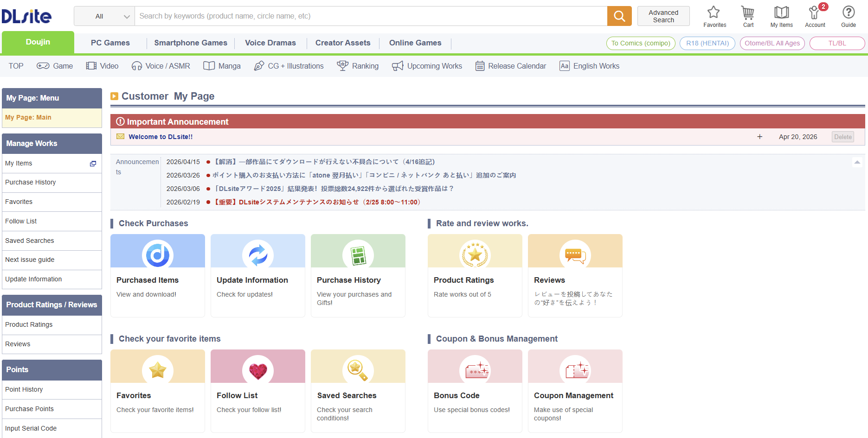Open Account icon with notification badge
The width and height of the screenshot is (868, 438).
815,17
